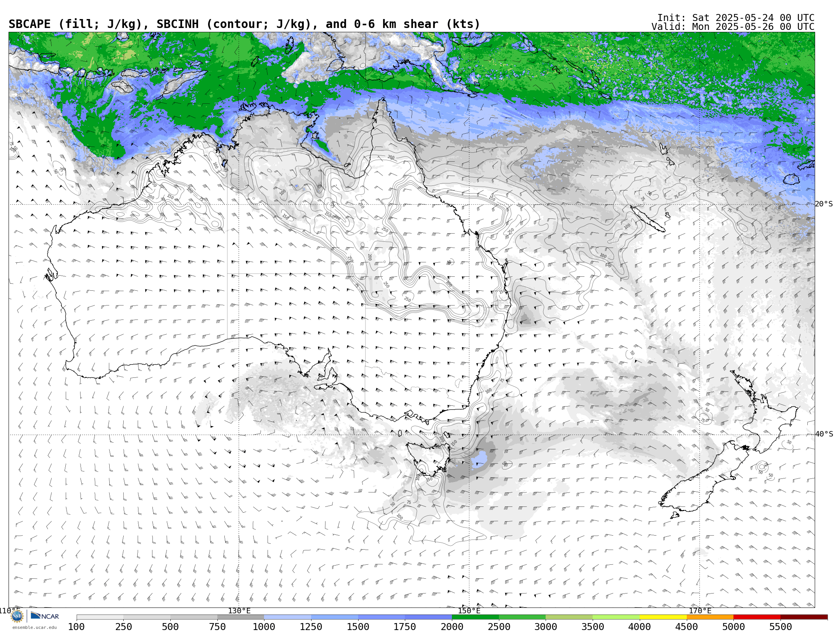Pick the blue 1250–1500 colorbar swatch
840x632 pixels.
pyautogui.click(x=334, y=617)
